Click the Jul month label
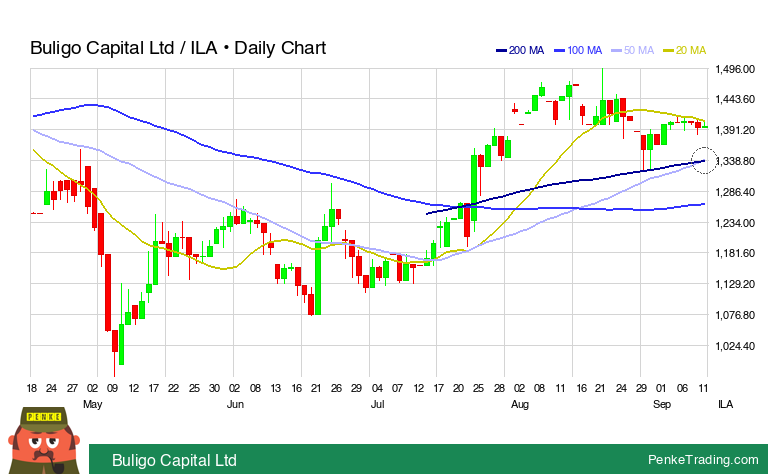The width and height of the screenshot is (768, 474). (377, 404)
